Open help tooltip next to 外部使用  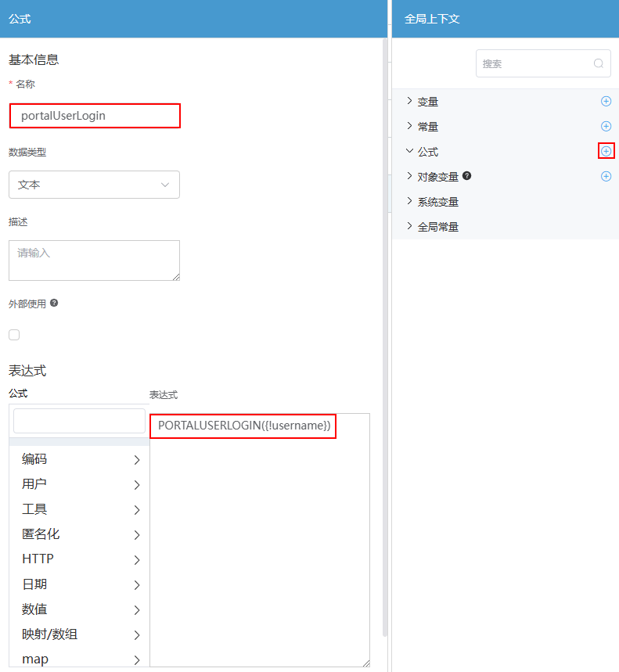pyautogui.click(x=54, y=303)
